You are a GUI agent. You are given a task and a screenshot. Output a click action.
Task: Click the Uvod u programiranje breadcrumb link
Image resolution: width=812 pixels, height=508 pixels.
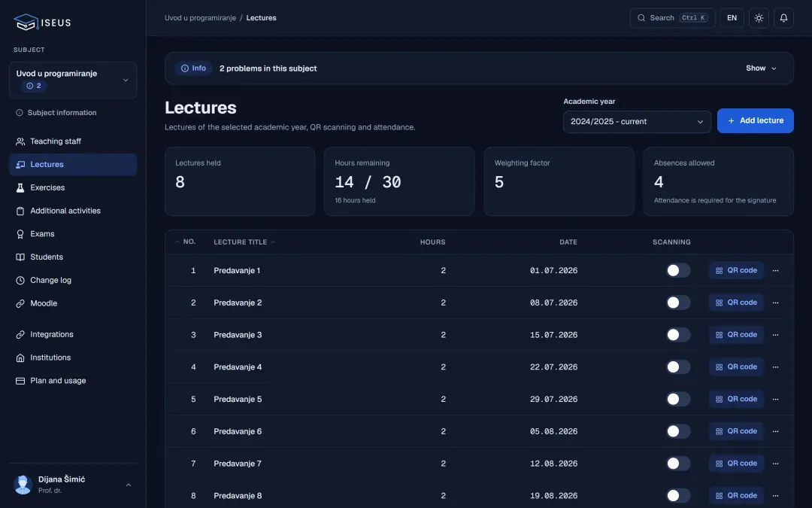(200, 18)
